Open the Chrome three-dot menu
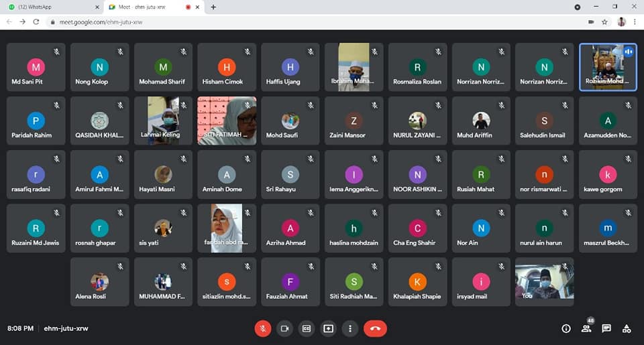The image size is (644, 345). pyautogui.click(x=635, y=21)
